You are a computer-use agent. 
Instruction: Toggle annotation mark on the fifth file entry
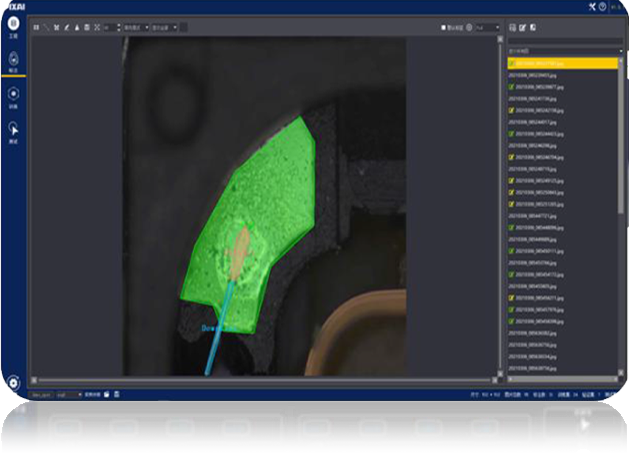point(511,109)
